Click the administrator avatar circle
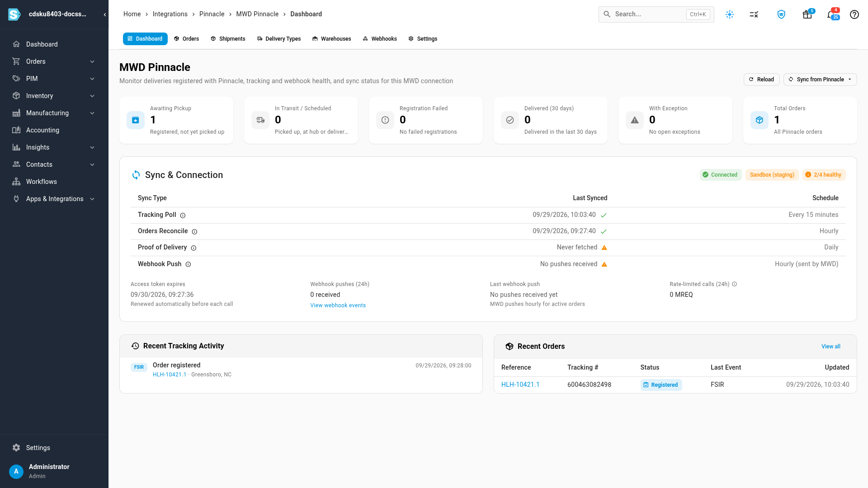Screen dimensions: 868x488 click(x=16, y=471)
